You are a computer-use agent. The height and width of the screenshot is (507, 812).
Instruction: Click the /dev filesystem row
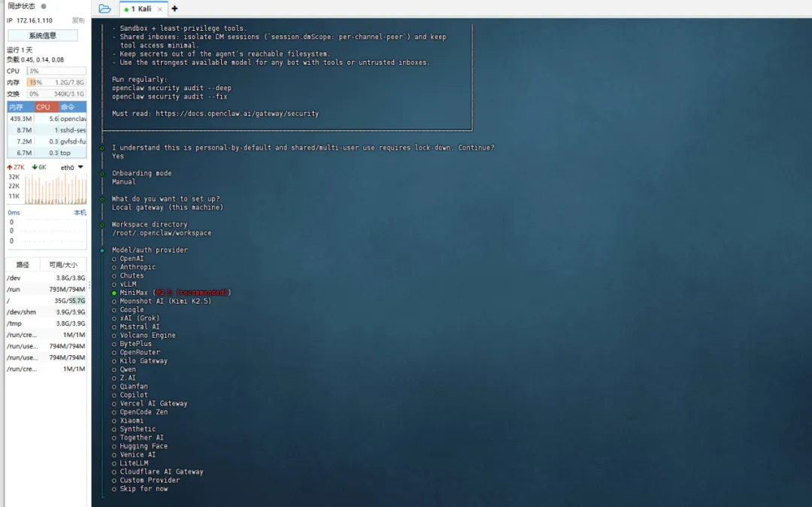[x=46, y=278]
